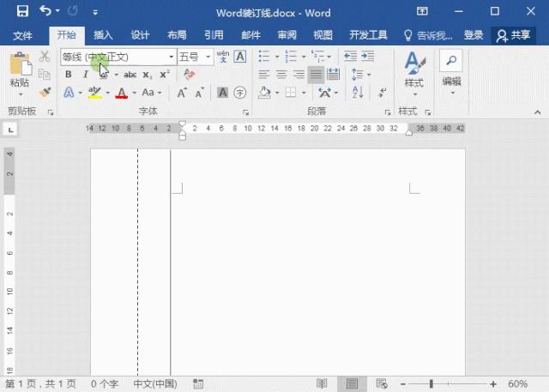This screenshot has width=549, height=392.
Task: Toggle italic formatting
Action: (x=85, y=75)
